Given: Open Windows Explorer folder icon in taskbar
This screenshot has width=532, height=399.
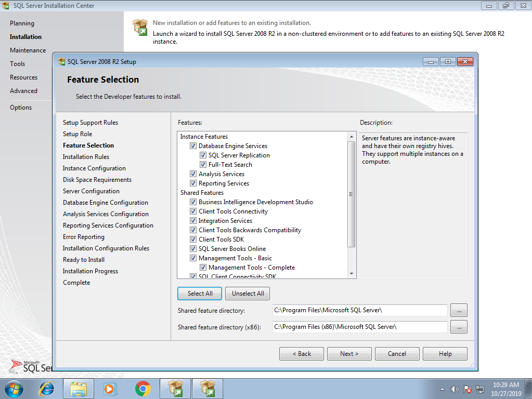Looking at the screenshot, I should [x=79, y=389].
